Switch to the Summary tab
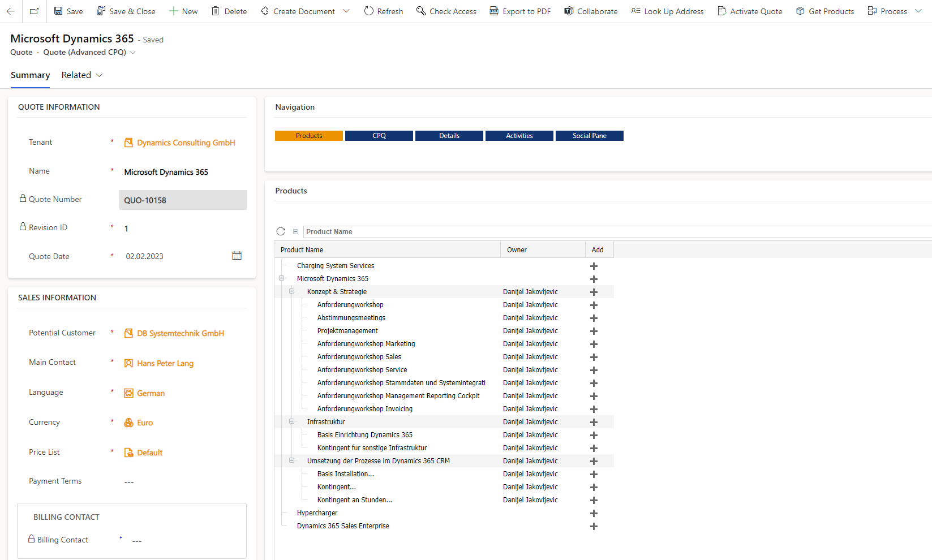932x560 pixels. (x=30, y=75)
